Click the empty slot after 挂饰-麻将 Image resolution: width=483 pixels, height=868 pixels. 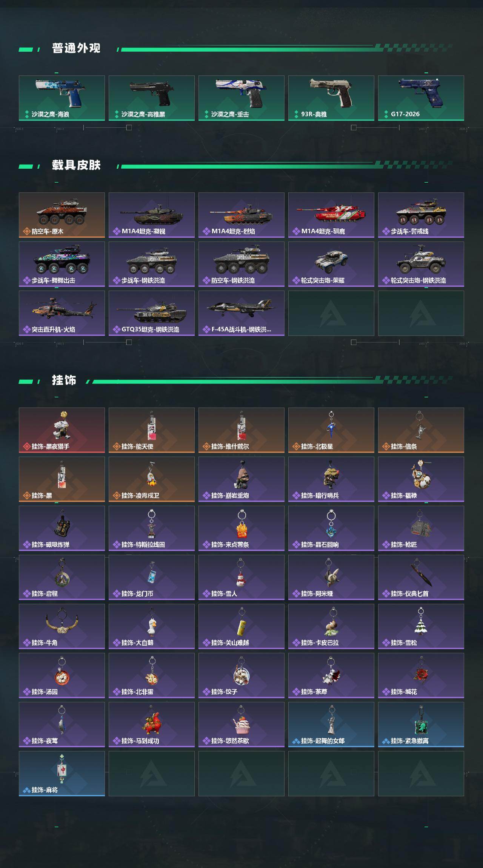coord(152,774)
